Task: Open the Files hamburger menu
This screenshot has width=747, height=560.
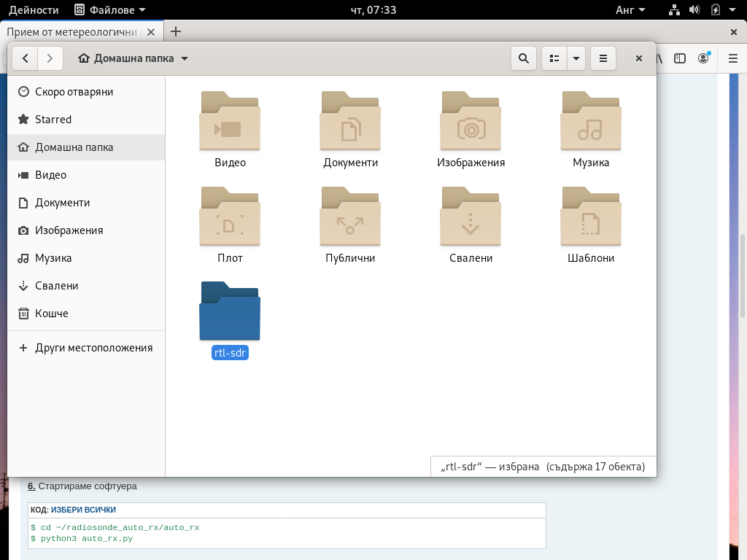Action: click(603, 58)
